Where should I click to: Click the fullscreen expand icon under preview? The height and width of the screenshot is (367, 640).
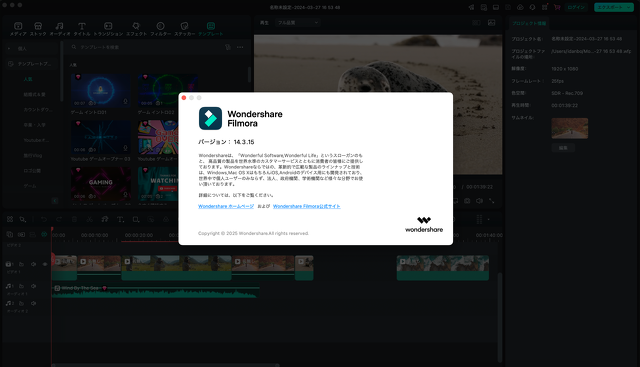tap(492, 201)
